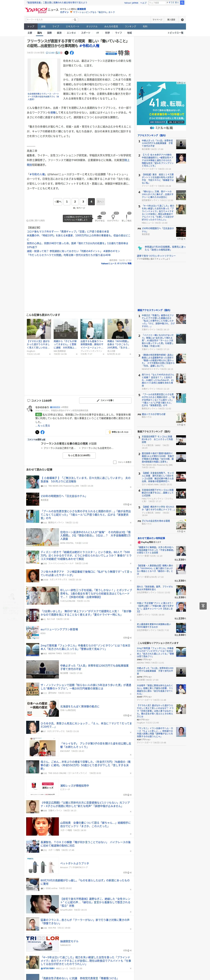
Task: Share article on X below the headline
Action: (66, 53)
